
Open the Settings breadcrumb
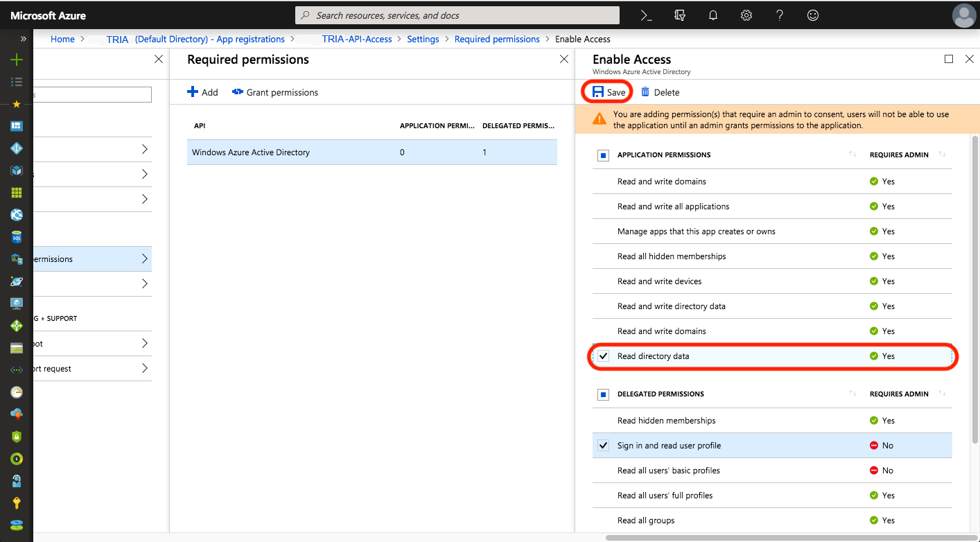(423, 40)
